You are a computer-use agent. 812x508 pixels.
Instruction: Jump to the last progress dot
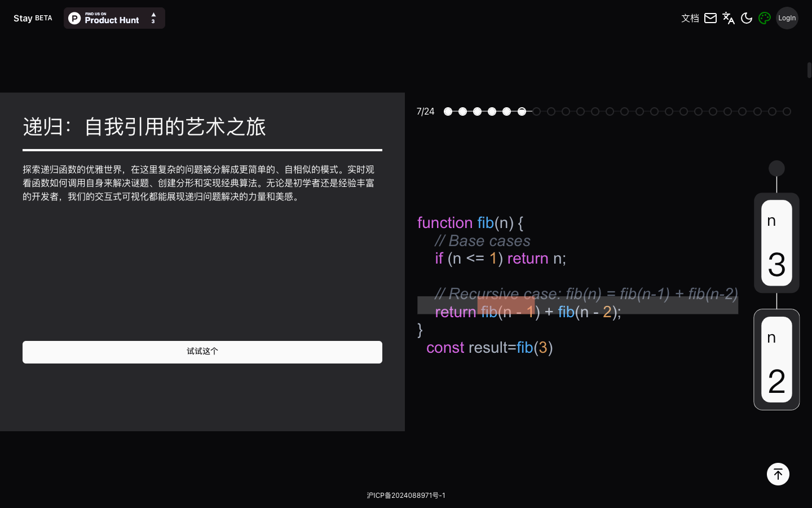coord(787,112)
